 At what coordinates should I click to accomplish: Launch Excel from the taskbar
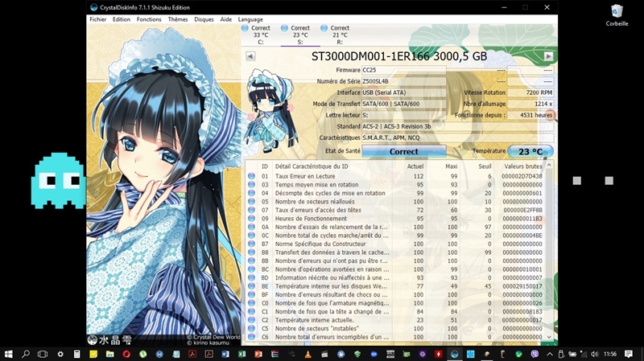click(x=242, y=354)
